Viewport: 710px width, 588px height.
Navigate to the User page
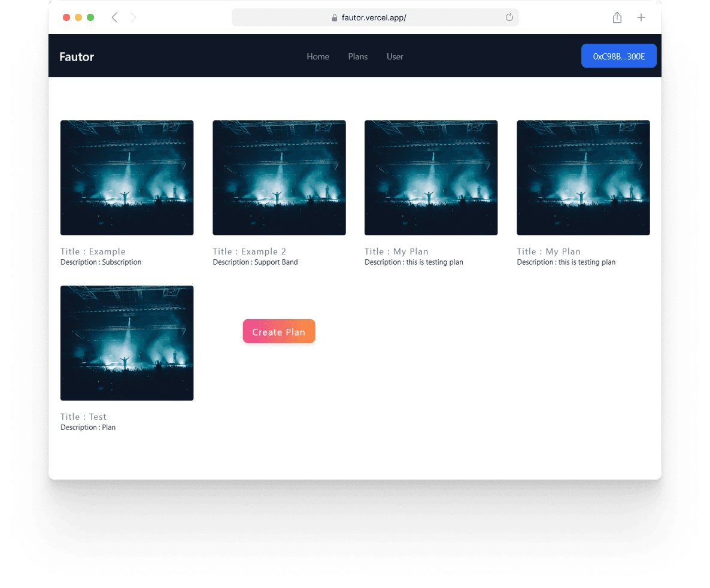coord(395,56)
